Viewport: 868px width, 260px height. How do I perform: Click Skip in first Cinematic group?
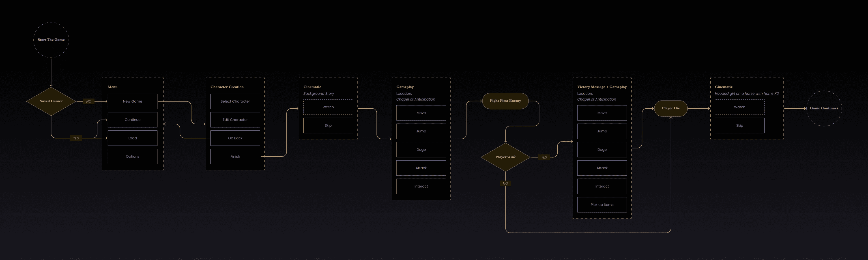[x=328, y=125]
